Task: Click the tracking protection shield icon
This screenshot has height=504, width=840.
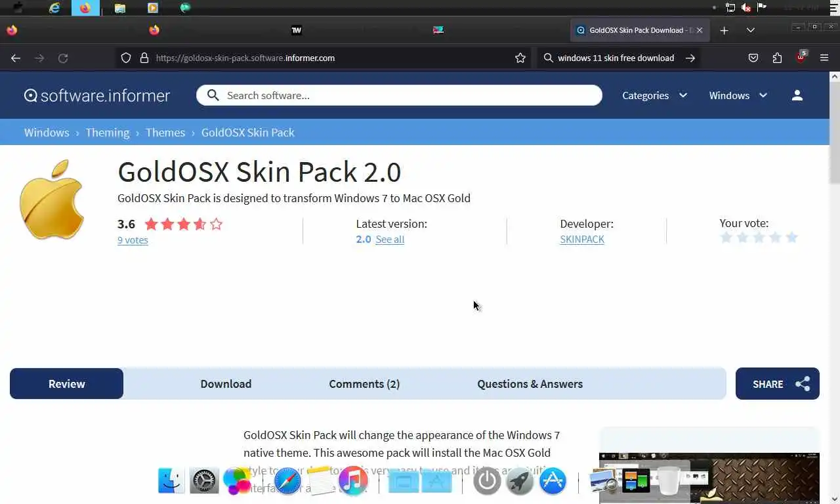Action: point(126,58)
